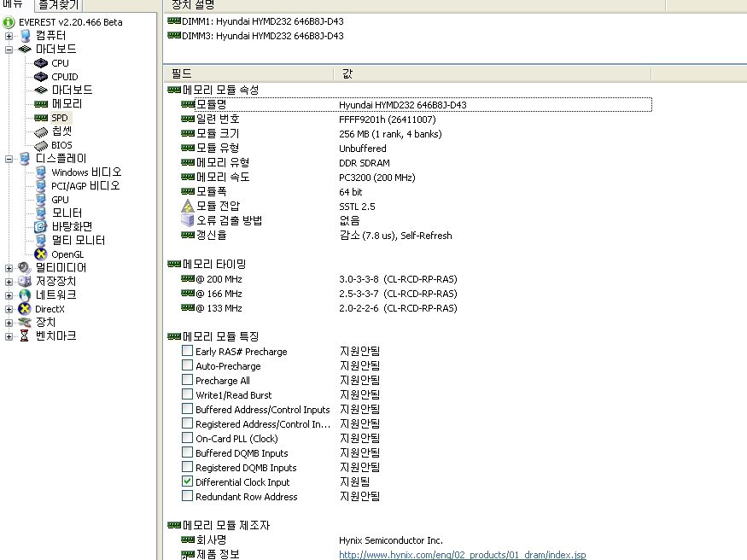Click the DirectX yellow X icon

point(24,308)
